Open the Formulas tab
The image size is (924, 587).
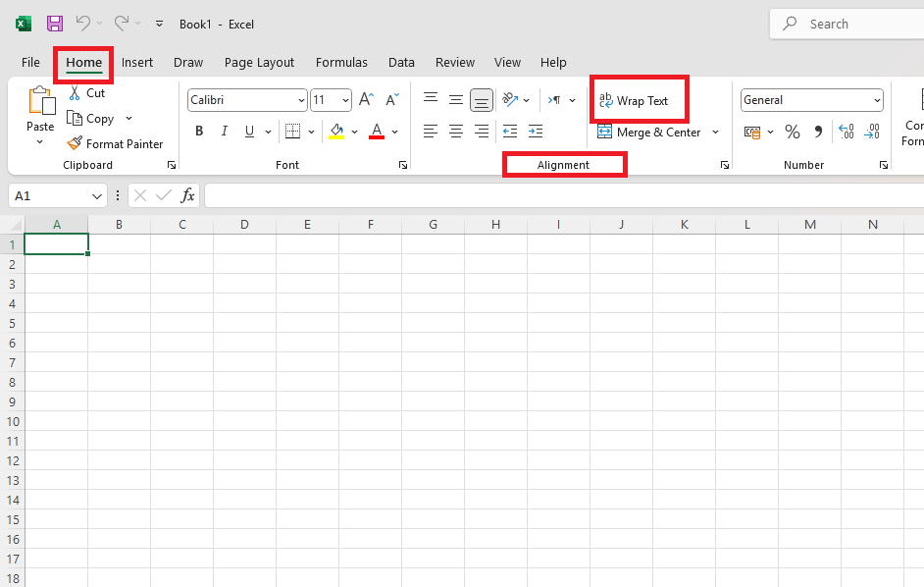[x=341, y=63]
